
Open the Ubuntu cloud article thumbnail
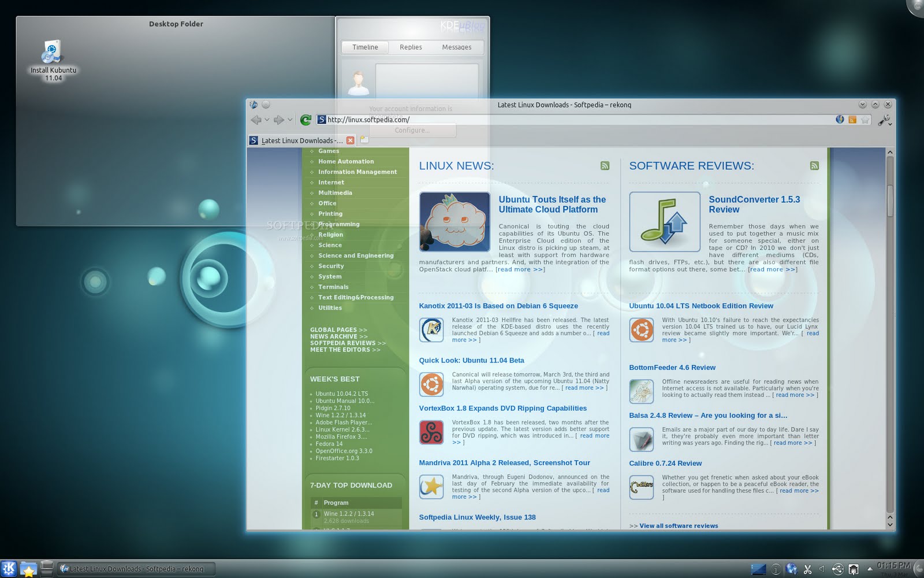pyautogui.click(x=454, y=222)
